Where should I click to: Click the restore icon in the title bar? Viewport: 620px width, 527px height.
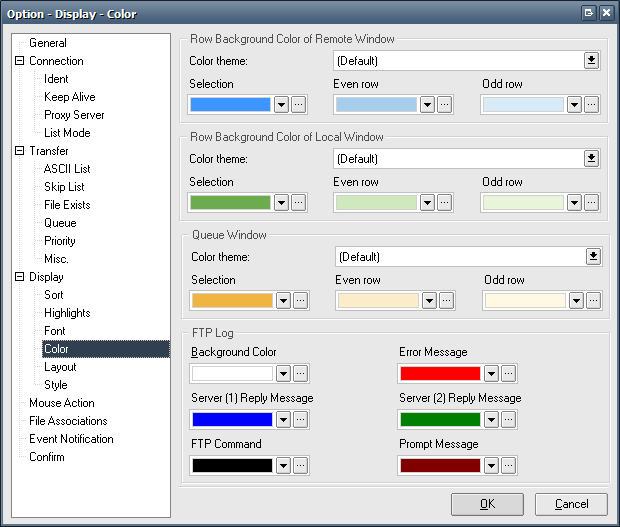[589, 13]
